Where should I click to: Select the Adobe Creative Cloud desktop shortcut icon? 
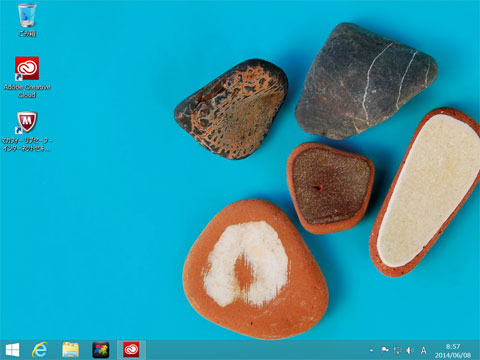coord(27,68)
